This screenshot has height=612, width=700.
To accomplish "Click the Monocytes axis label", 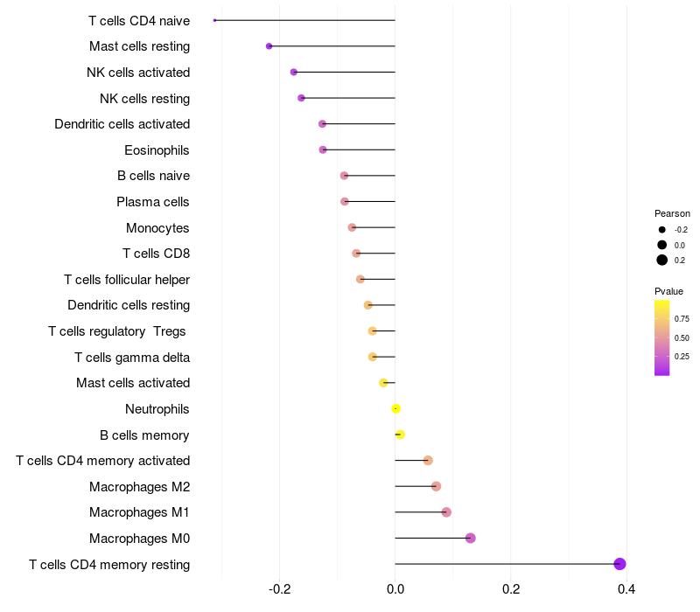I will [157, 228].
